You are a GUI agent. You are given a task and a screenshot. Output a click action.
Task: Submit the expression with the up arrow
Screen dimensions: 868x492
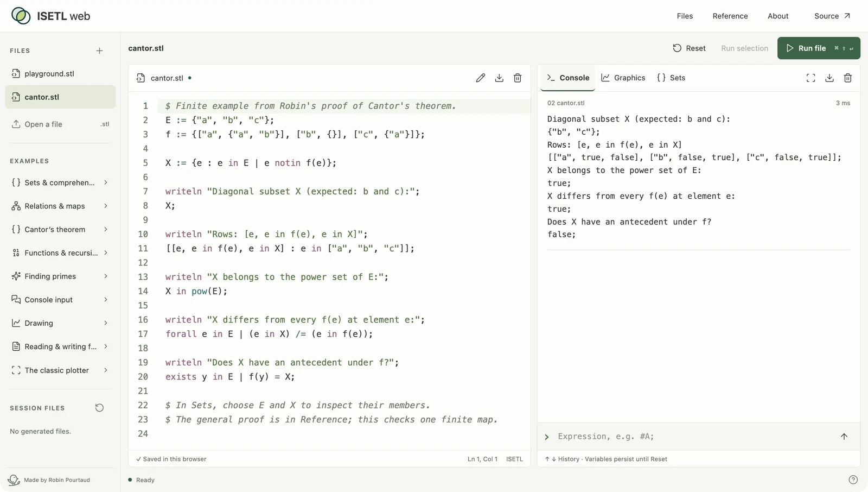844,437
